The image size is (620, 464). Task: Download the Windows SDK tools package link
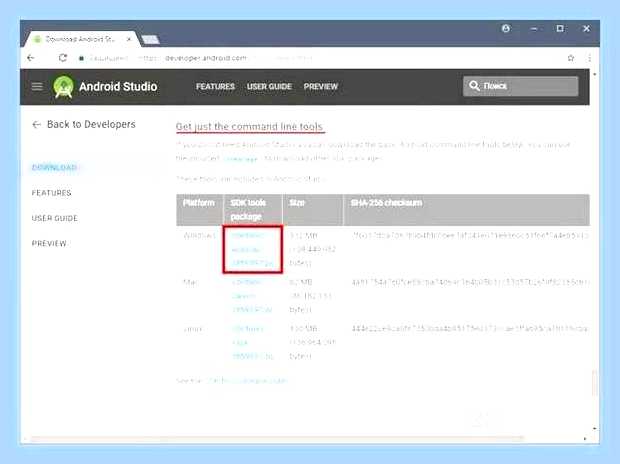point(252,249)
